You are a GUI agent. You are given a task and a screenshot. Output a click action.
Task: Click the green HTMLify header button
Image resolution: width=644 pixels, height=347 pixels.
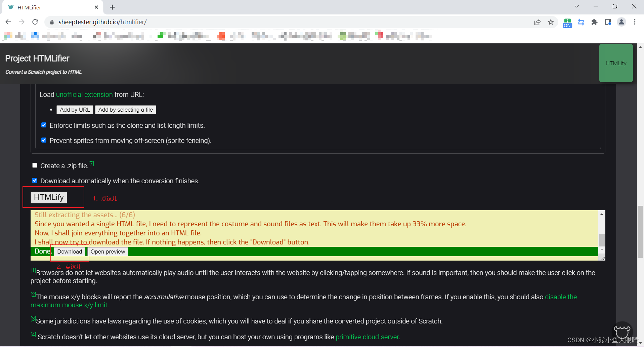coord(616,63)
